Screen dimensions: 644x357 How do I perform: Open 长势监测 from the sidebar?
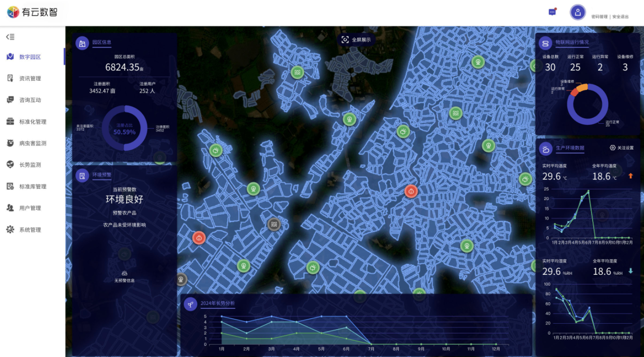click(30, 165)
